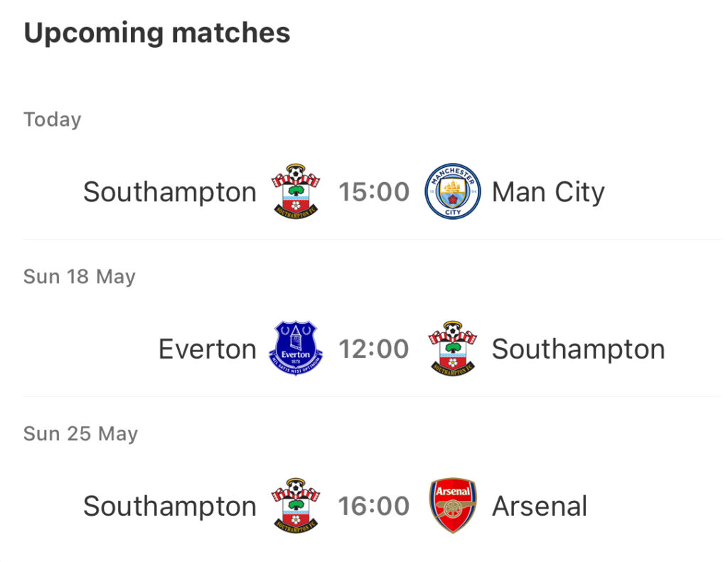
Task: Click the Today date label
Action: pos(53,120)
